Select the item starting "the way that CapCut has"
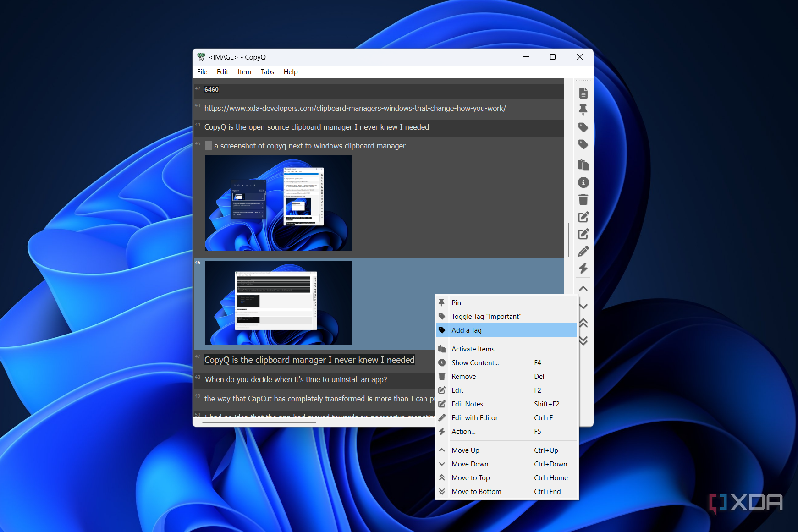Screen dimensions: 798x532 click(314, 399)
